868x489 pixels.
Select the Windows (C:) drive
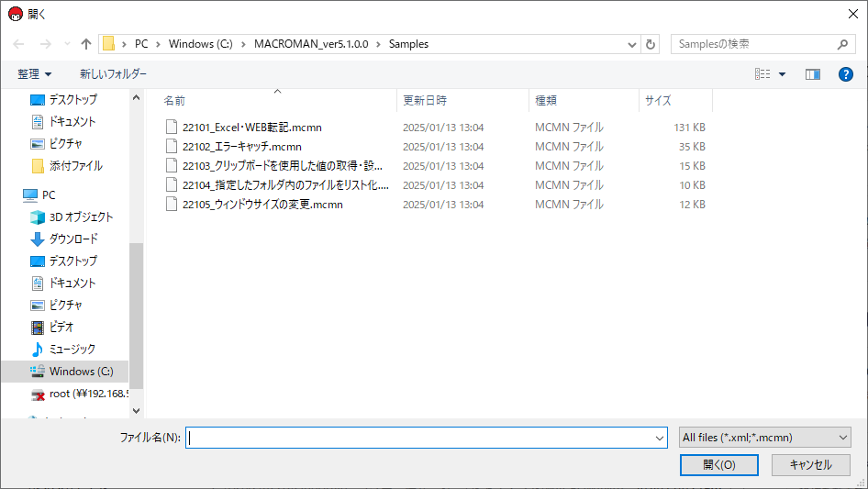(x=81, y=371)
